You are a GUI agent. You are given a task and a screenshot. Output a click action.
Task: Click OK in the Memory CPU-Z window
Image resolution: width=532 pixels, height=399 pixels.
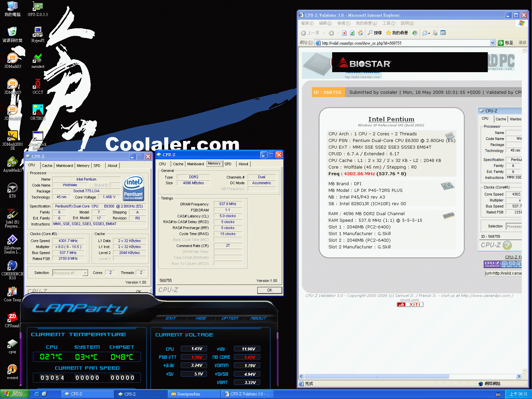coord(270,290)
